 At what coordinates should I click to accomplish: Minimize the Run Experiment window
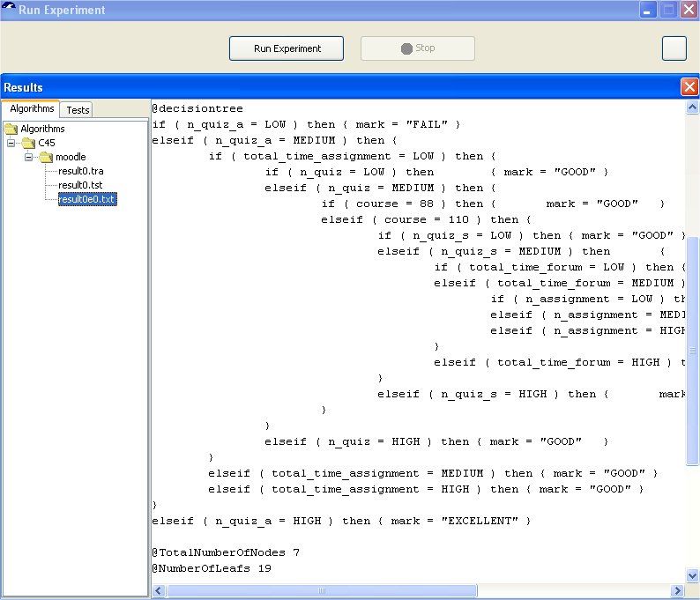(x=647, y=10)
